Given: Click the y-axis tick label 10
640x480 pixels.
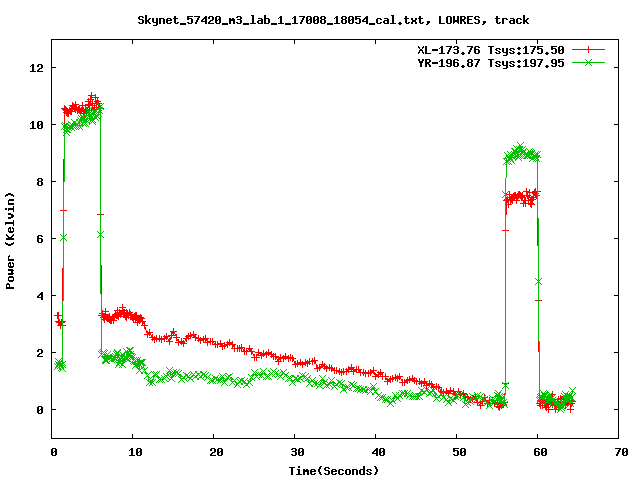Looking at the screenshot, I should tap(36, 125).
